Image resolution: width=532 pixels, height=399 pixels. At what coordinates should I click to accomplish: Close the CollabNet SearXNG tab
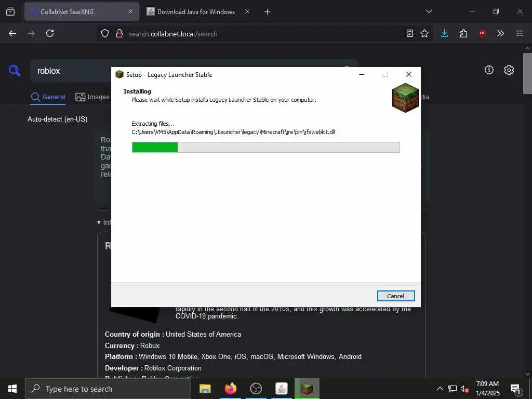pos(130,12)
